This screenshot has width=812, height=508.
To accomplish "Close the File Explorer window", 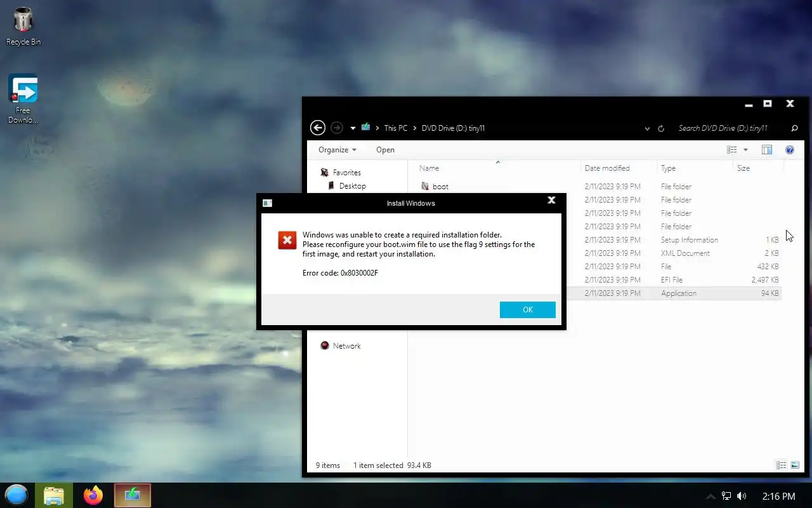I will click(790, 104).
